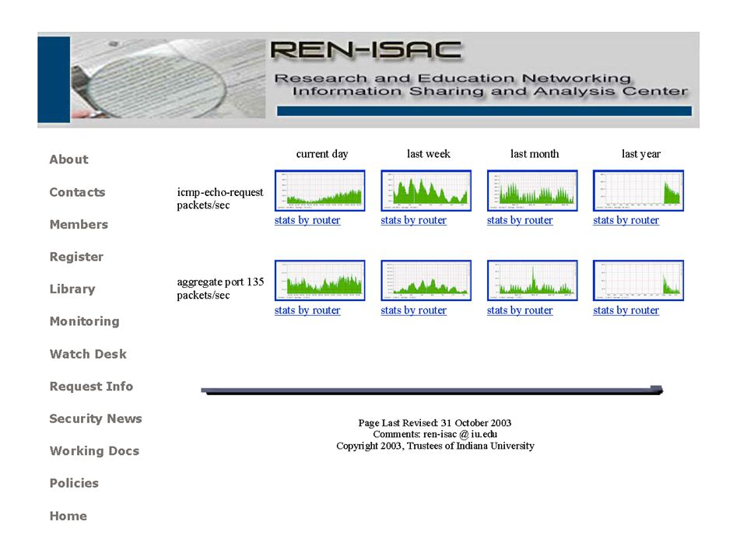
Task: Click stats by router for icmp last year
Action: coord(626,220)
